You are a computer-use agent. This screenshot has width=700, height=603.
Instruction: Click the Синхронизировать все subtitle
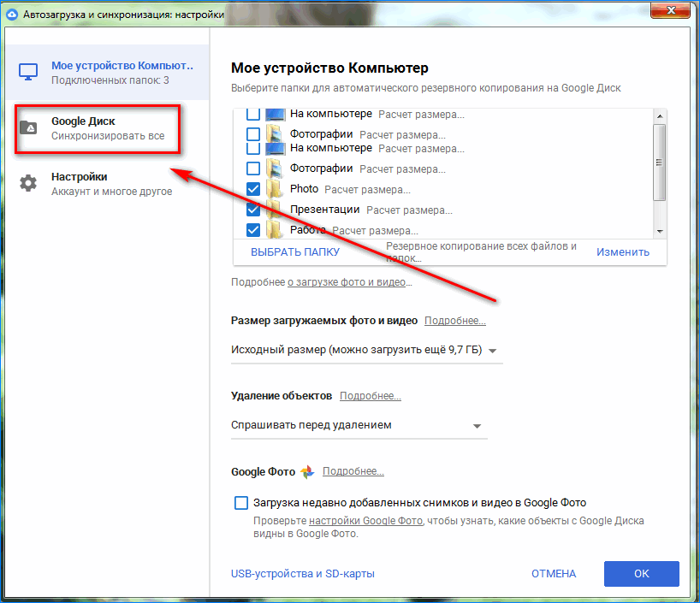[x=108, y=136]
